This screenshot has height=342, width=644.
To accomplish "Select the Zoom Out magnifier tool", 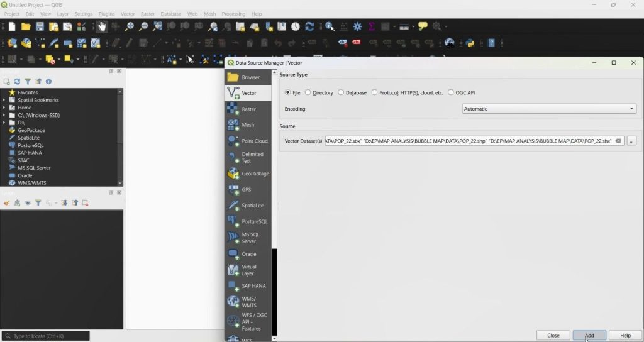I will [x=143, y=26].
